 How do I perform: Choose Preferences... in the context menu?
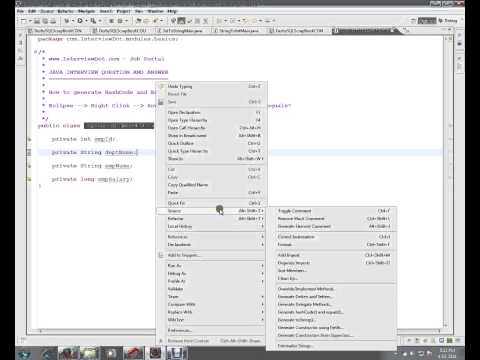(211, 330)
